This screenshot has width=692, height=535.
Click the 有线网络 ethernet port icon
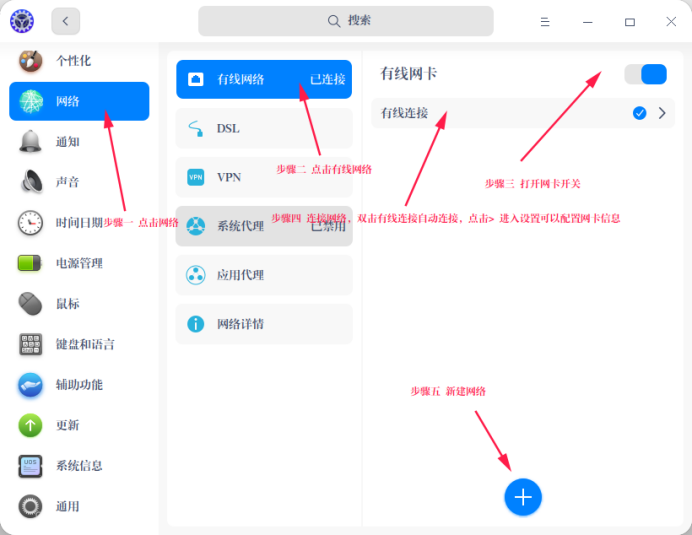click(196, 79)
